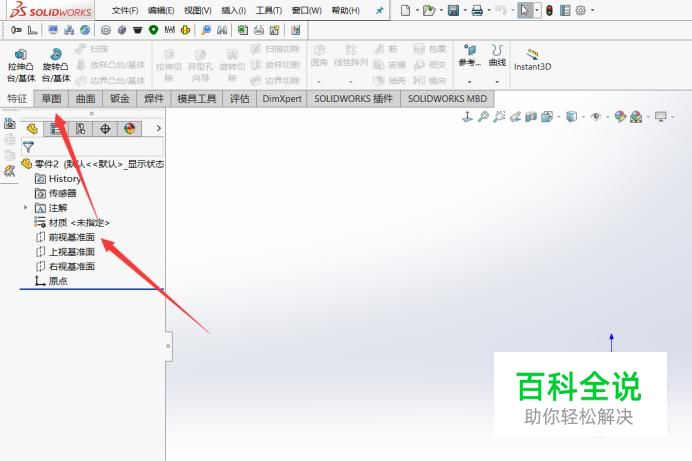The image size is (692, 461).
Task: Open the 窗口(W) menu
Action: click(x=307, y=11)
